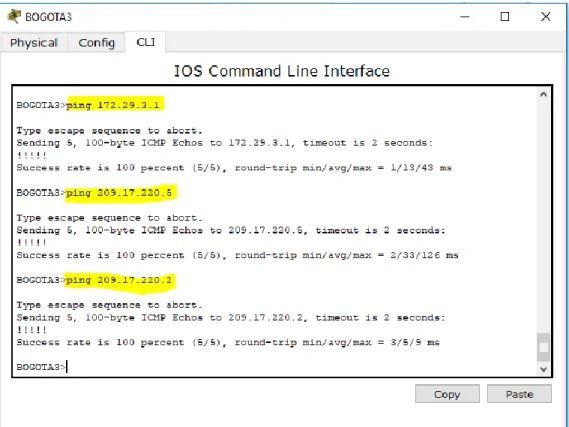Click the Paste button

pos(519,394)
